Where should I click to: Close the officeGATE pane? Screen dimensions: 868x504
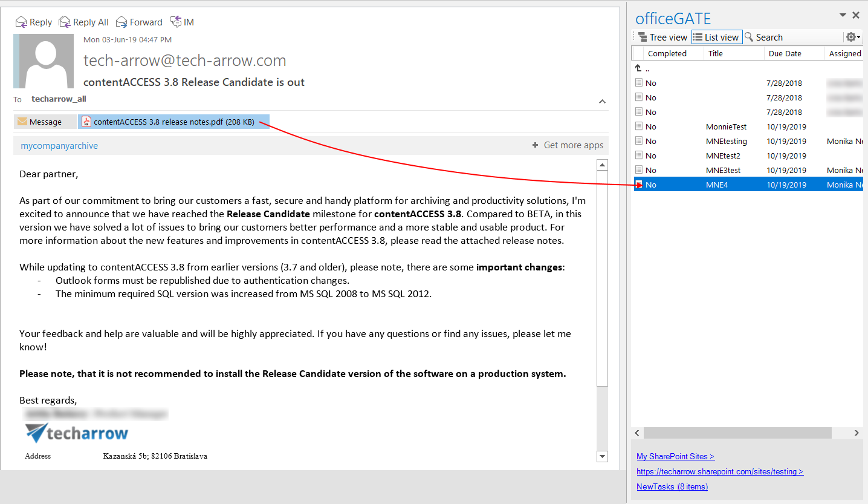(856, 15)
